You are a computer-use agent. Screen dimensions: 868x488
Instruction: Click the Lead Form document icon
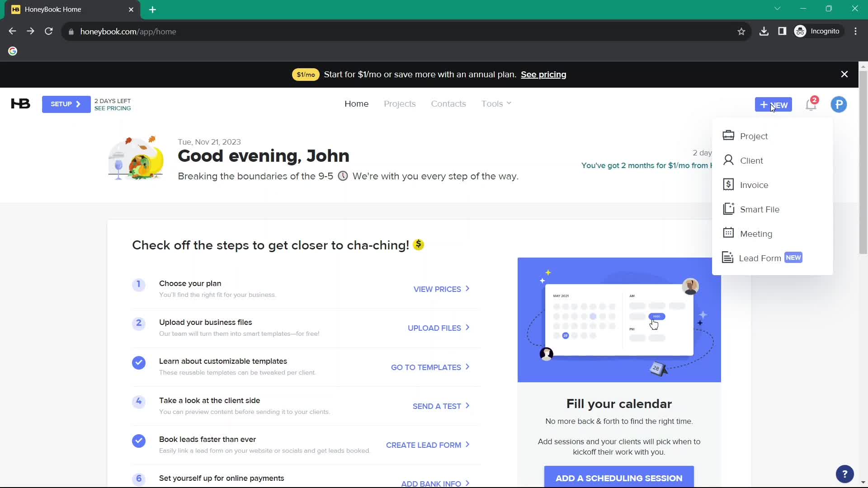[x=727, y=258]
